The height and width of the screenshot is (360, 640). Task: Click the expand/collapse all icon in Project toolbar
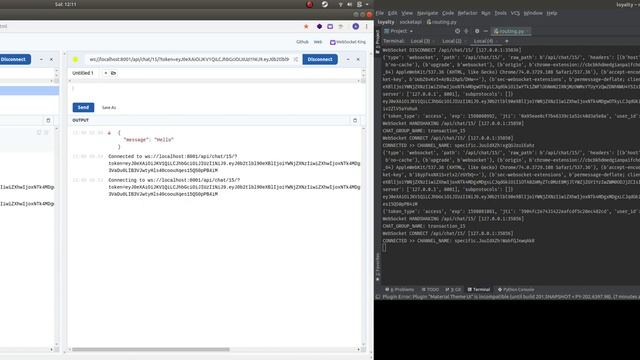tap(467, 31)
